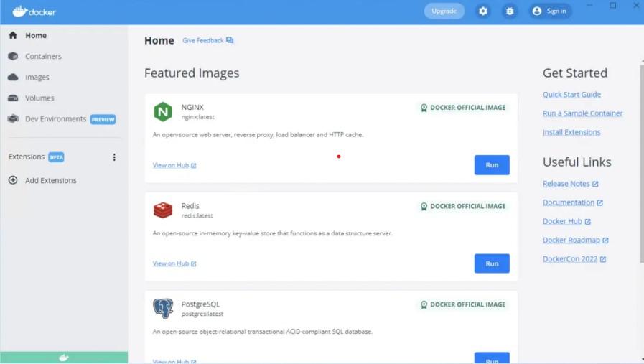The width and height of the screenshot is (644, 364).
Task: Click the Sign in user avatar icon
Action: 537,11
